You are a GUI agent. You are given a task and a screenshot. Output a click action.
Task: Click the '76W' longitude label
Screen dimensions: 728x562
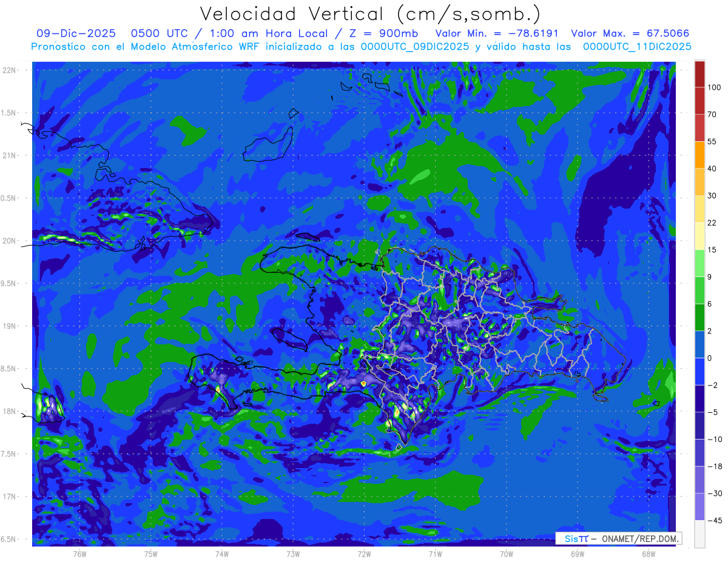point(79,554)
